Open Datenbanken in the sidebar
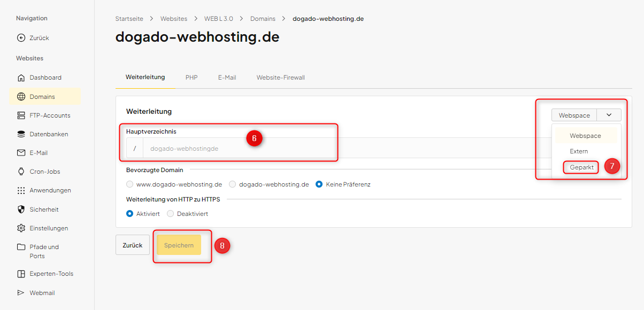This screenshot has height=310, width=644. (x=49, y=134)
